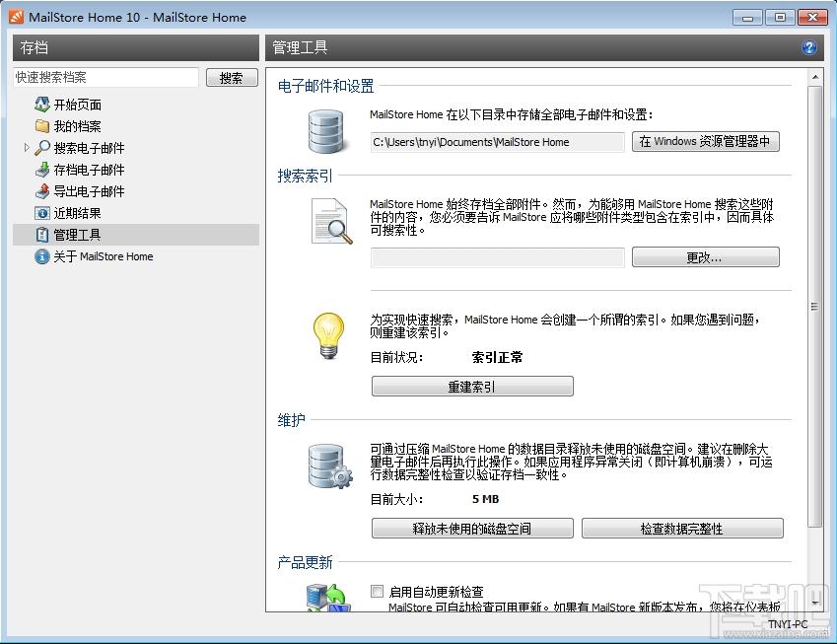Image resolution: width=837 pixels, height=644 pixels.
Task: Maximize the MailStore Home window
Action: pos(780,17)
